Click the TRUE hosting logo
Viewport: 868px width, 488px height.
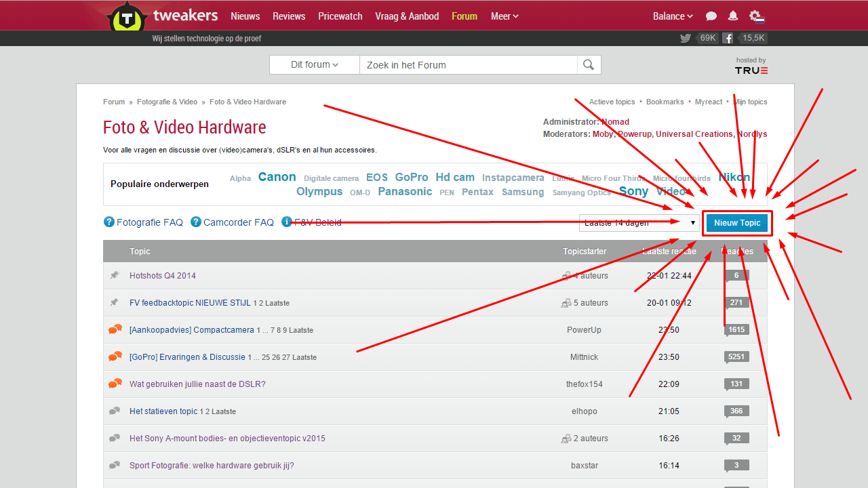(x=751, y=70)
